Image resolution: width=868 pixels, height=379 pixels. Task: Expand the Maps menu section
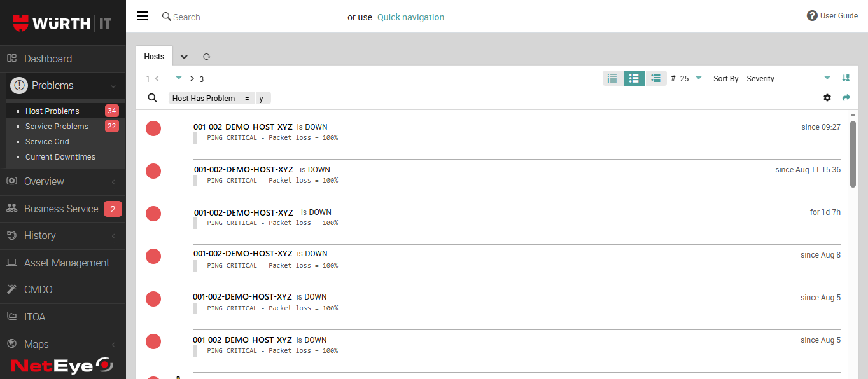(113, 345)
